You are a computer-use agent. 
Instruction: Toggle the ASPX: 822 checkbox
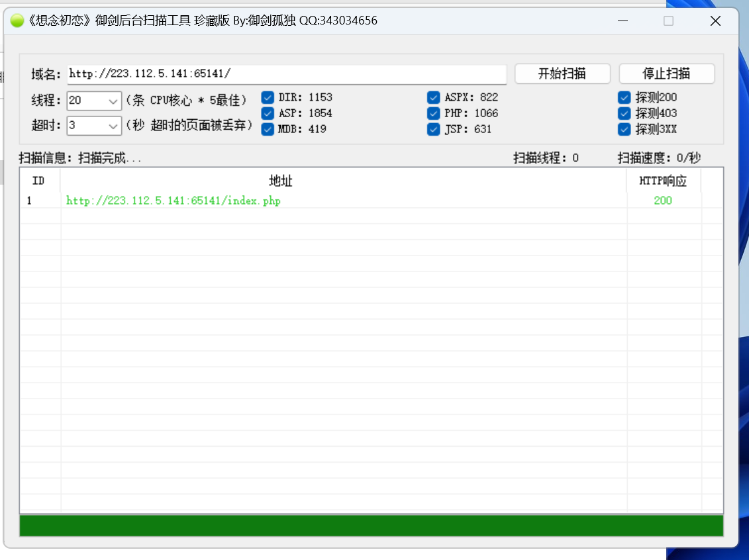433,97
